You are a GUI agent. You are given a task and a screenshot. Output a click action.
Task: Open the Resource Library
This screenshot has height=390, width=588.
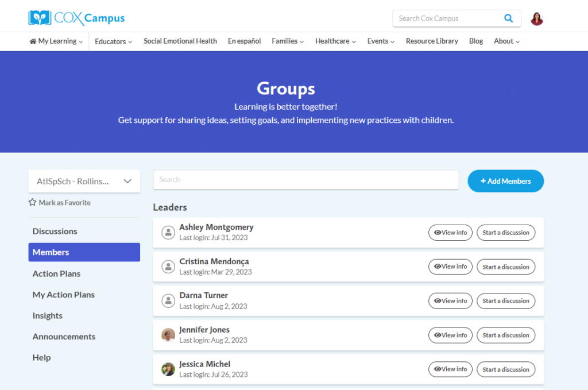click(432, 41)
